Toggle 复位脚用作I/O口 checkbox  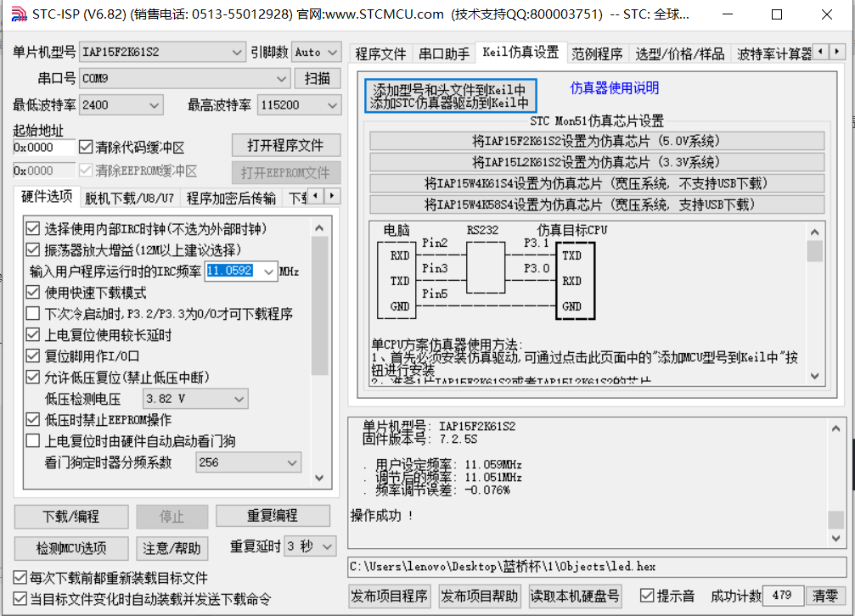point(33,356)
